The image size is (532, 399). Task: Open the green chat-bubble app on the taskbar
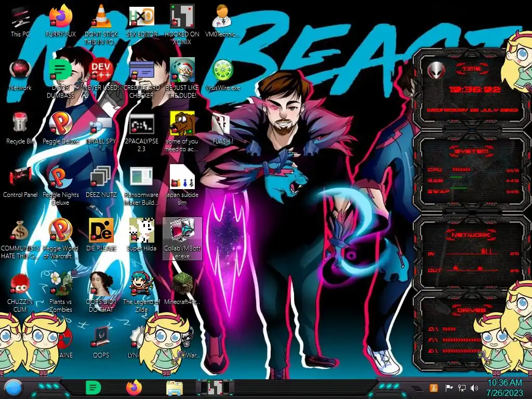coord(93,388)
